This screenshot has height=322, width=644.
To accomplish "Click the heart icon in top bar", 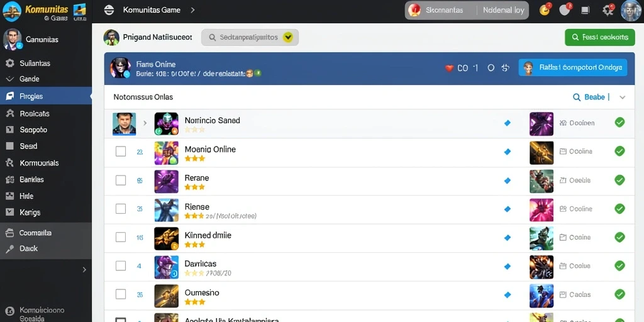I will pos(565,10).
